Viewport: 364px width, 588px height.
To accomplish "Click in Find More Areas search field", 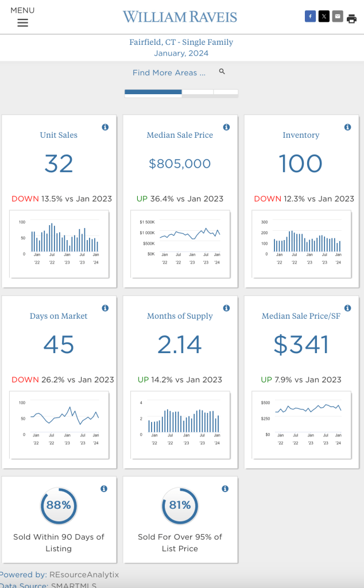I will point(169,73).
